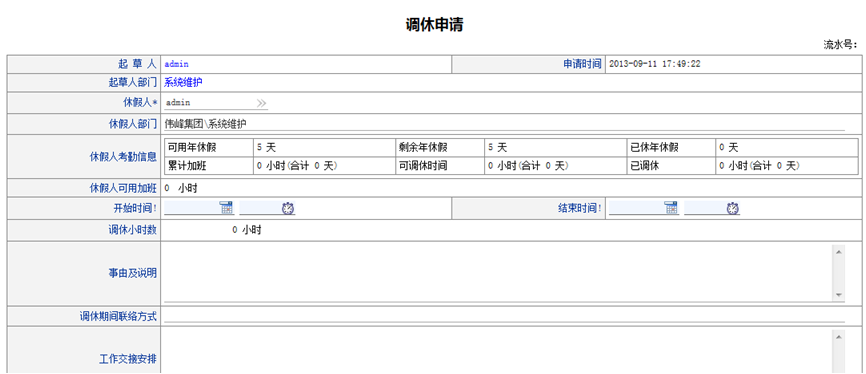Click the up arrow of 事由及说明 scrollbar
The height and width of the screenshot is (374, 866).
pos(838,251)
